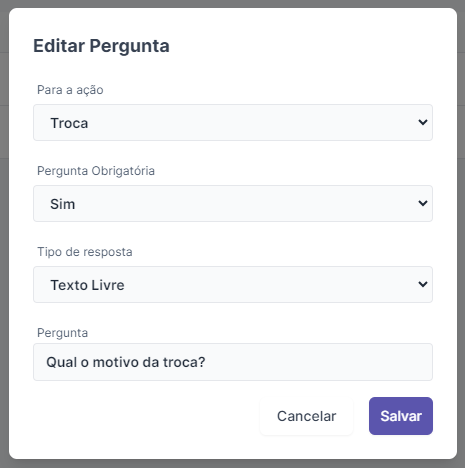This screenshot has height=468, width=465.
Task: Click the 'Para a ação' label
Action: 70,90
